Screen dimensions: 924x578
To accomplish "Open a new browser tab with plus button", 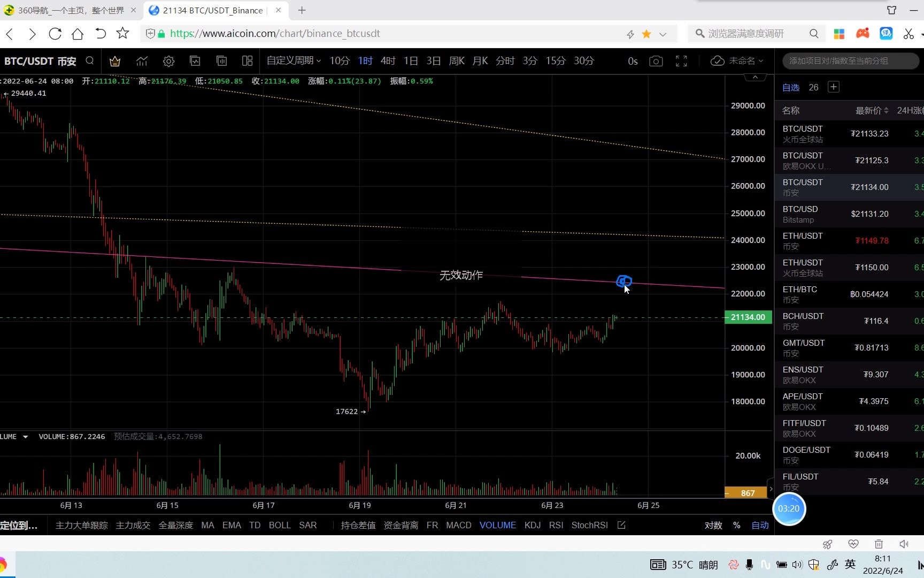I will click(x=302, y=10).
